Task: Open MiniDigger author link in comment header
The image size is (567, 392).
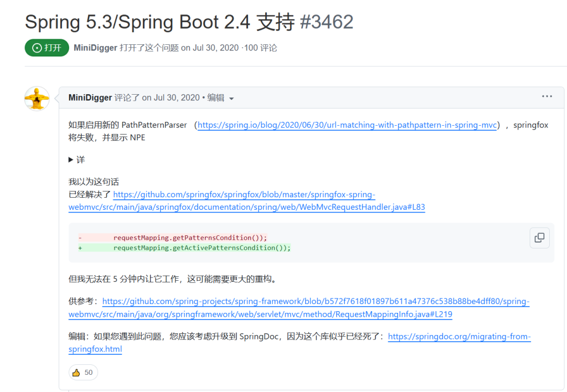Action: coord(90,97)
